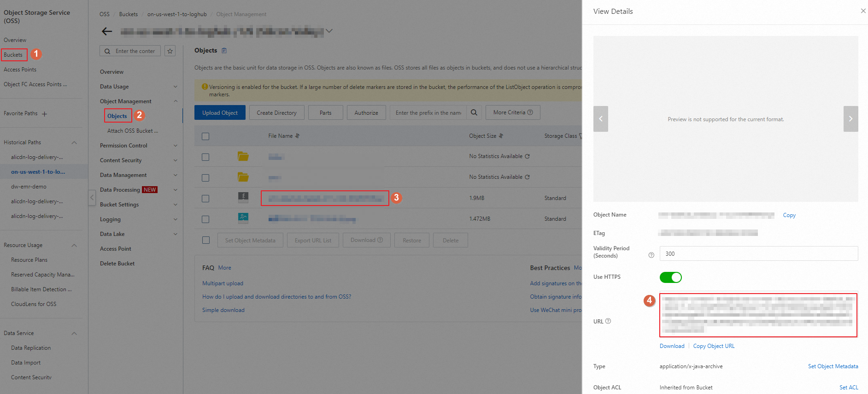
Task: Copy the object name via Copy link
Action: point(789,215)
